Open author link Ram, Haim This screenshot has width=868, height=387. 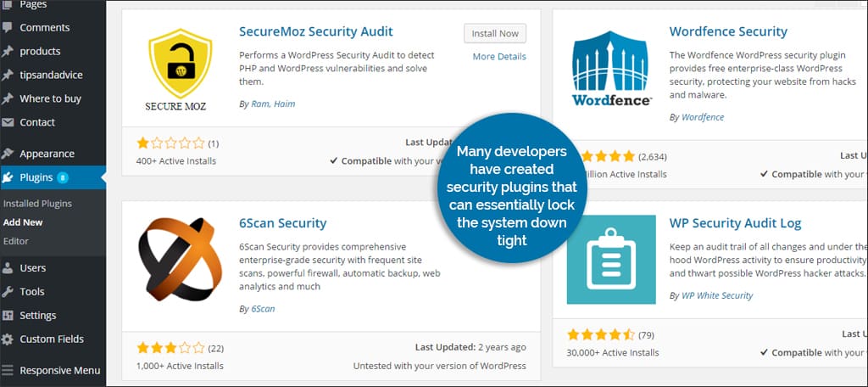pos(273,104)
